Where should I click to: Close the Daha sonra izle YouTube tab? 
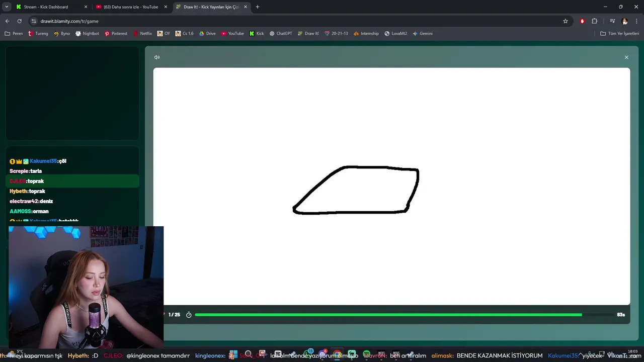click(166, 7)
